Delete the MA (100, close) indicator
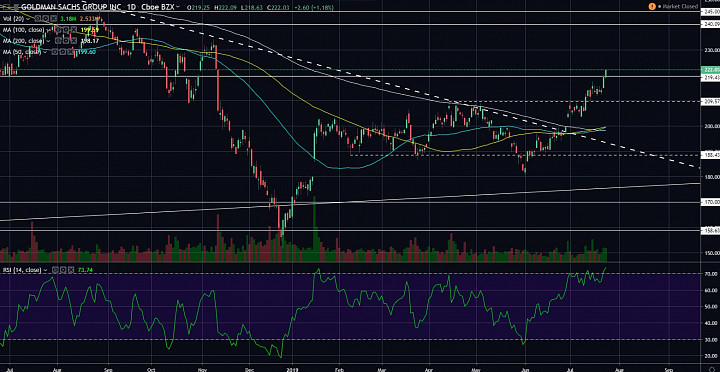This screenshot has height=372, width=720. pos(73,29)
